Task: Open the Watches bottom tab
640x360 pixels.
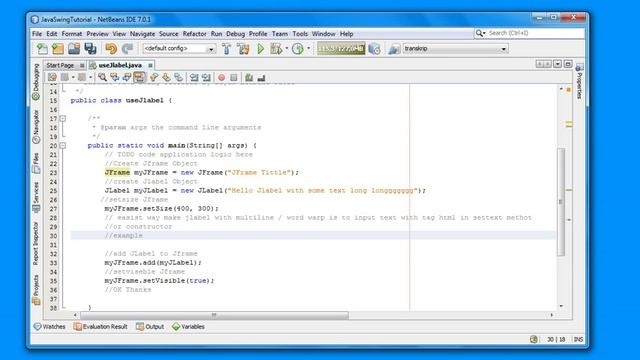Action: (50, 327)
